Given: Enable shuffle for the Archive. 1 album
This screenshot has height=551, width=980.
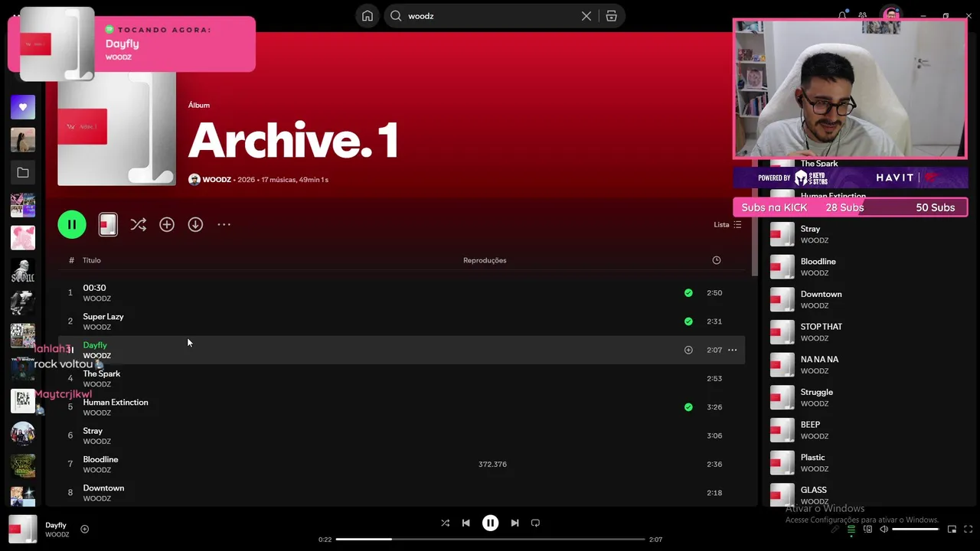Looking at the screenshot, I should [x=138, y=224].
